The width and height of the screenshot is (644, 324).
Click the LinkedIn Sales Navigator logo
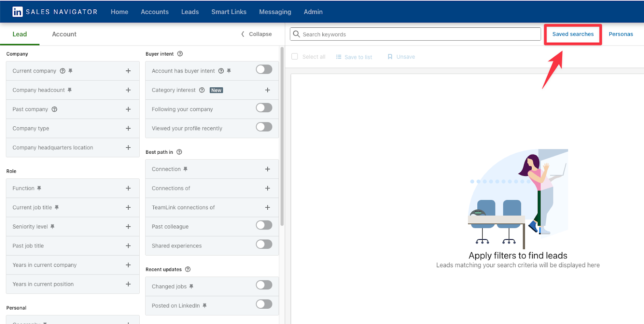point(55,12)
